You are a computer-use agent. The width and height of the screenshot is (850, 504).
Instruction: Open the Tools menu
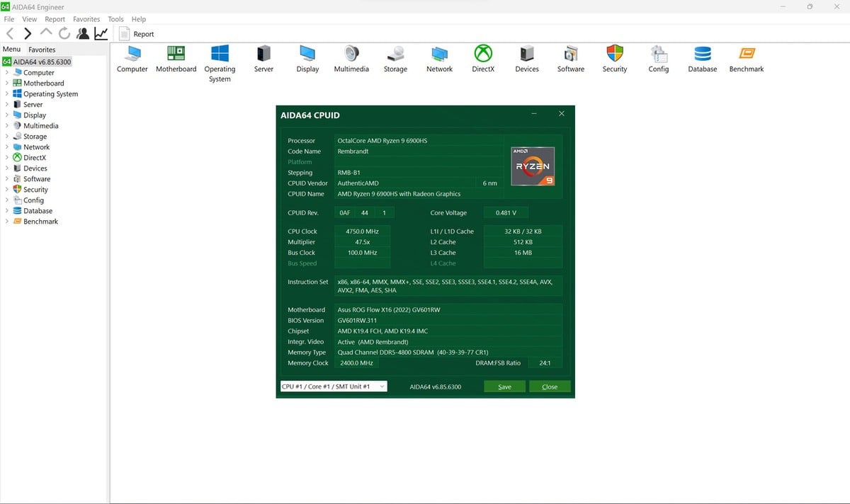(x=115, y=19)
